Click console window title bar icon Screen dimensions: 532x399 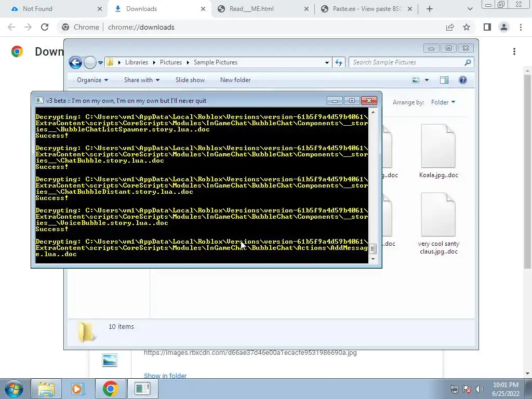39,100
